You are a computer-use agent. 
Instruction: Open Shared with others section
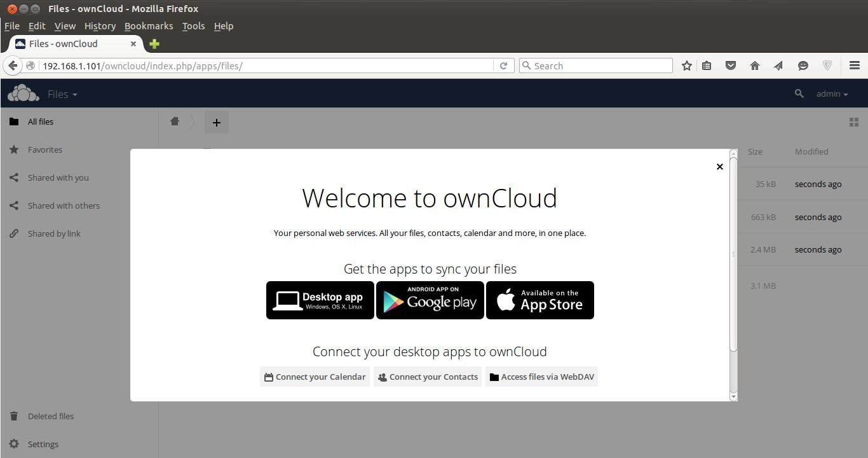pos(79,205)
